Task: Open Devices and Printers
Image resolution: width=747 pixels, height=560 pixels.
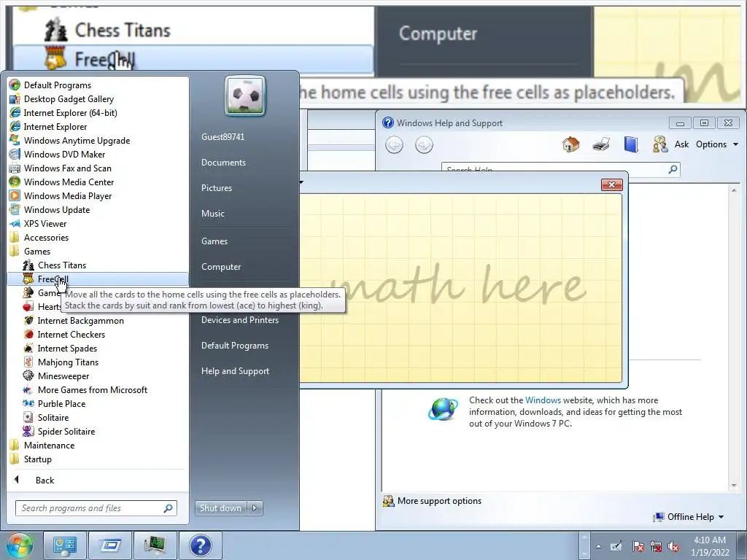Action: (239, 320)
